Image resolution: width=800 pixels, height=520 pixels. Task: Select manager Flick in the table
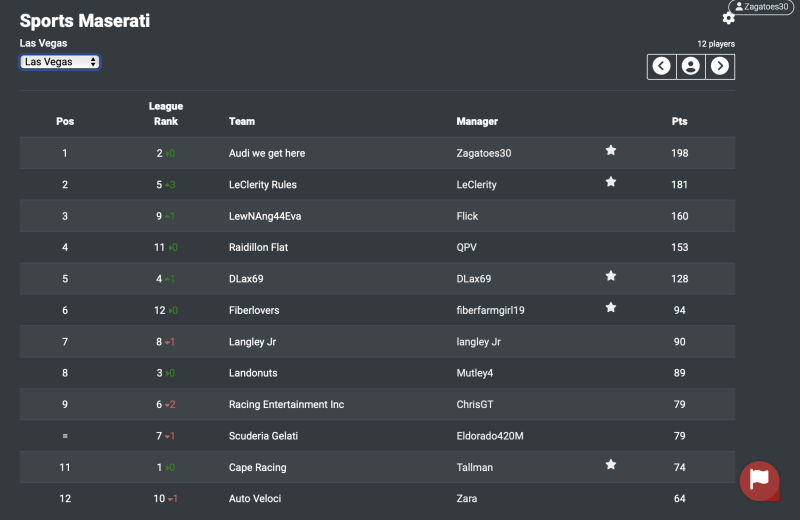pyautogui.click(x=467, y=216)
